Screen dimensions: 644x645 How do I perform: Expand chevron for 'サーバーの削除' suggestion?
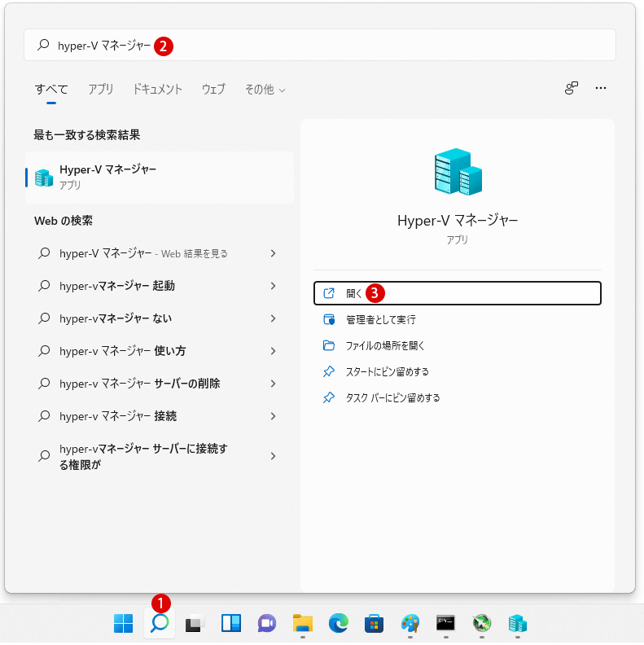click(x=273, y=384)
